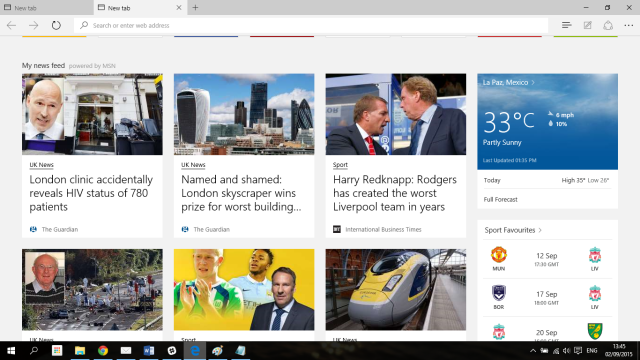Screen dimensions: 640x360
Task: Click the forward navigation arrow
Action: (33, 25)
